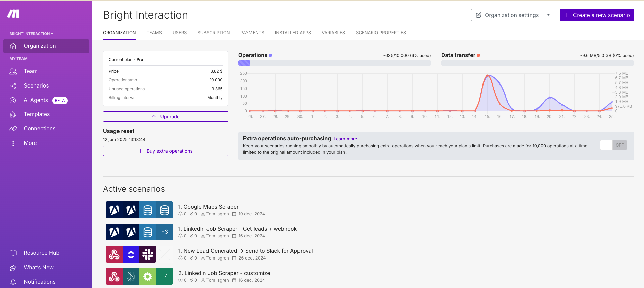Click Buy extra operations button
Image resolution: width=644 pixels, height=288 pixels.
coord(166,151)
